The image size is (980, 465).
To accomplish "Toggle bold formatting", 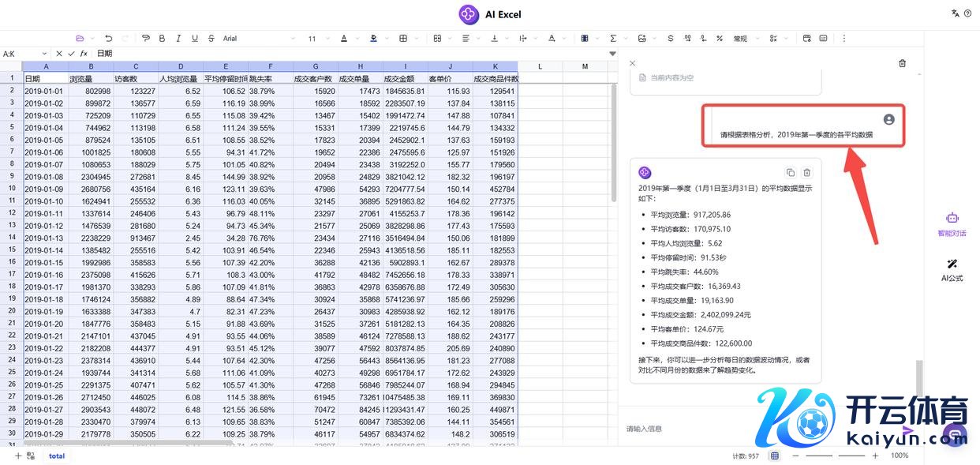I will 162,38.
